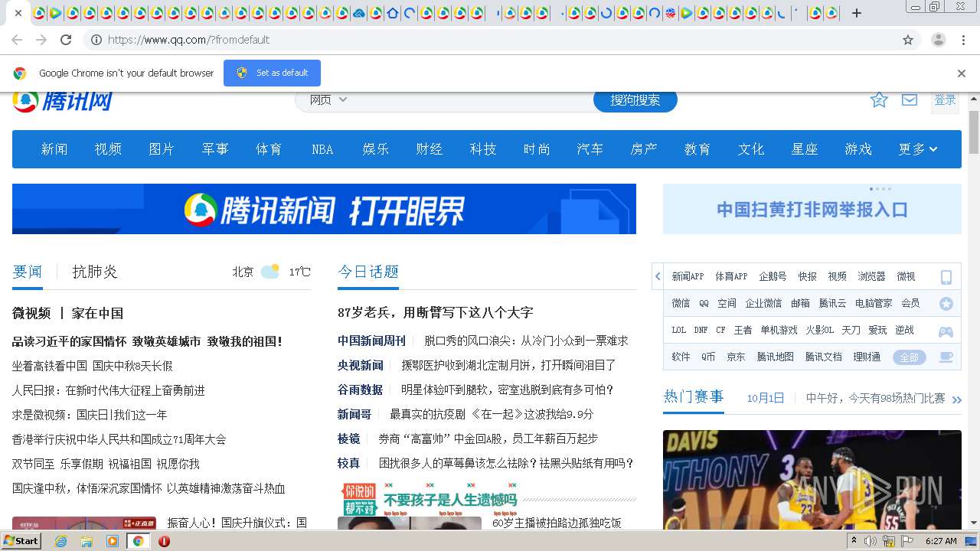Open a new browser tab
The width and height of the screenshot is (980, 551).
click(857, 13)
